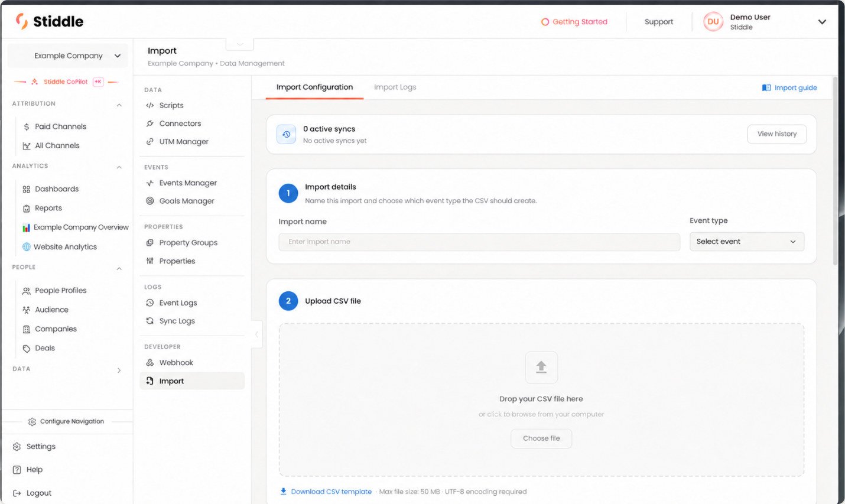Click the Property Groups icon

tap(150, 243)
